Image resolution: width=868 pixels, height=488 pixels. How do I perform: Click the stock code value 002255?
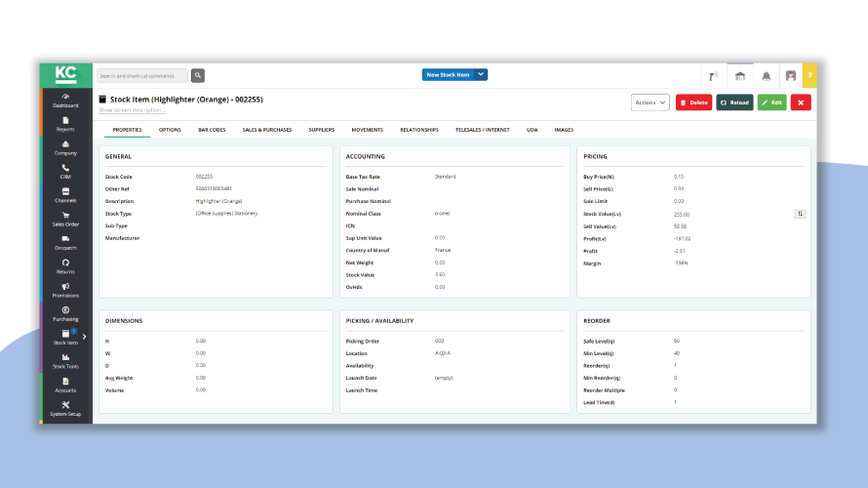coord(204,177)
